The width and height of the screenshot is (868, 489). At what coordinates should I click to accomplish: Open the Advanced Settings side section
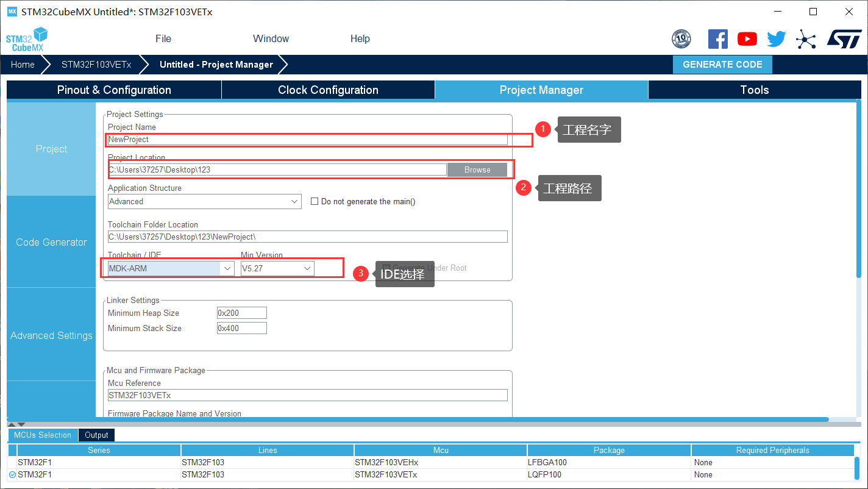[x=51, y=335]
